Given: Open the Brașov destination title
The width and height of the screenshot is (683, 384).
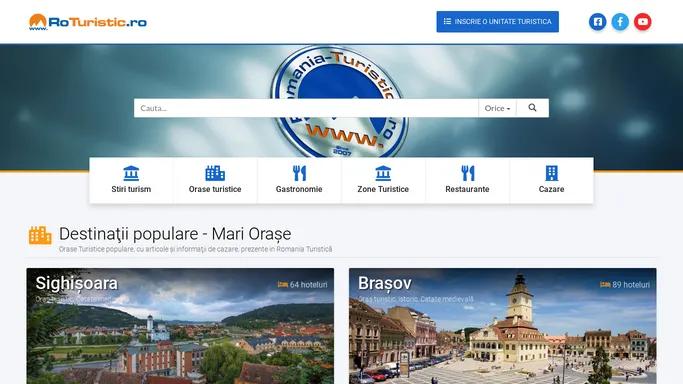Looking at the screenshot, I should point(385,283).
